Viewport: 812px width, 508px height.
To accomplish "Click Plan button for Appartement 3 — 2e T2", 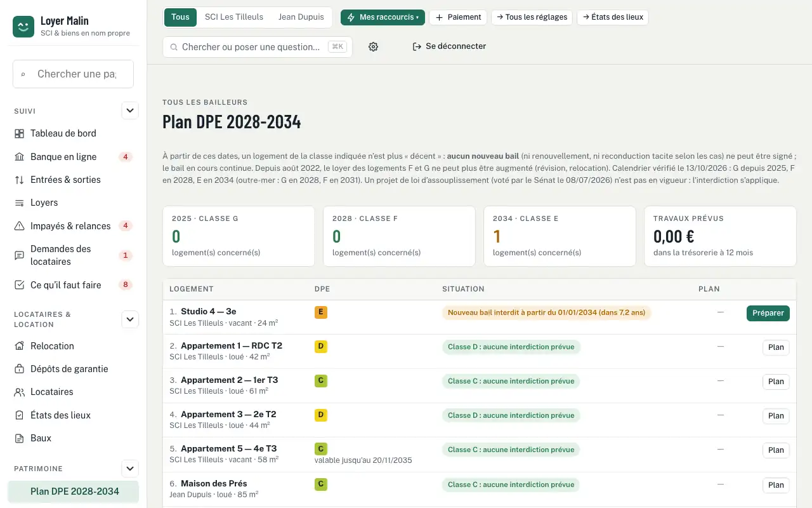I will tap(776, 416).
